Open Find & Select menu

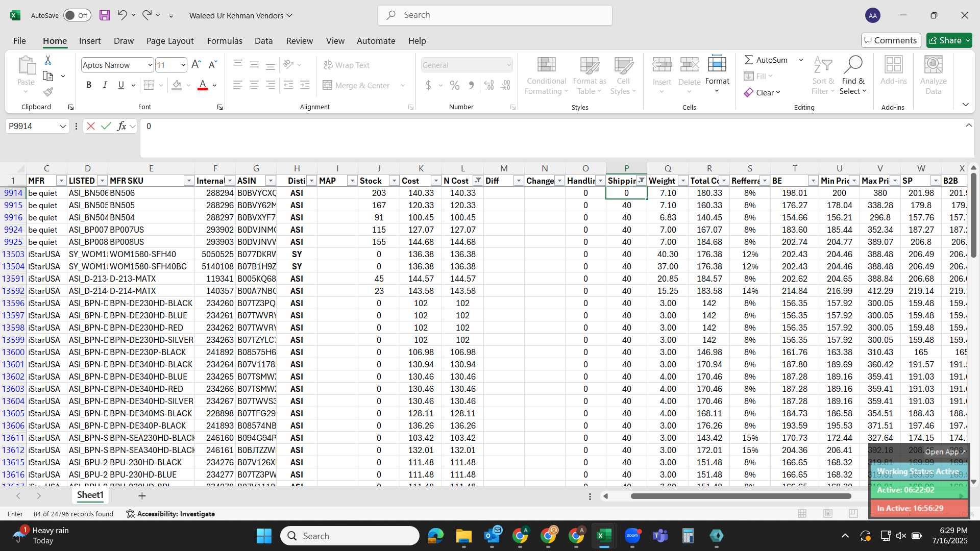tap(853, 76)
